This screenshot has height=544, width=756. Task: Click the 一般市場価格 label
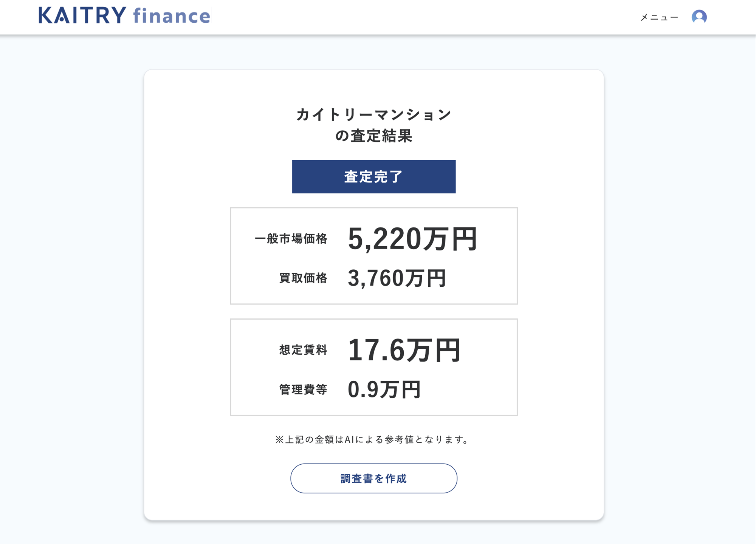click(291, 239)
